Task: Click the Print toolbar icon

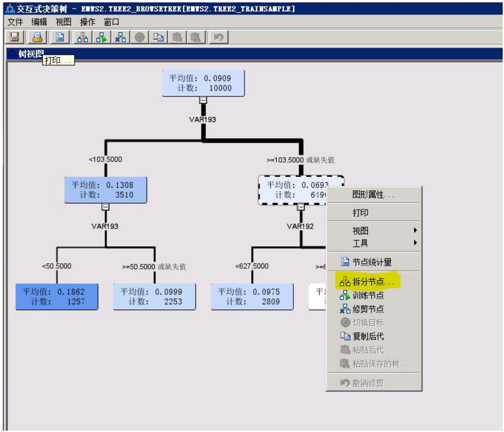Action: [37, 37]
